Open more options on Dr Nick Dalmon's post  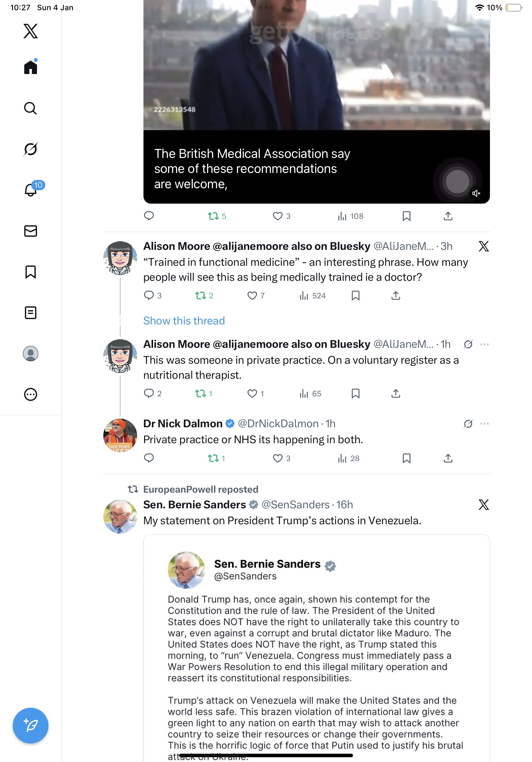tap(484, 424)
